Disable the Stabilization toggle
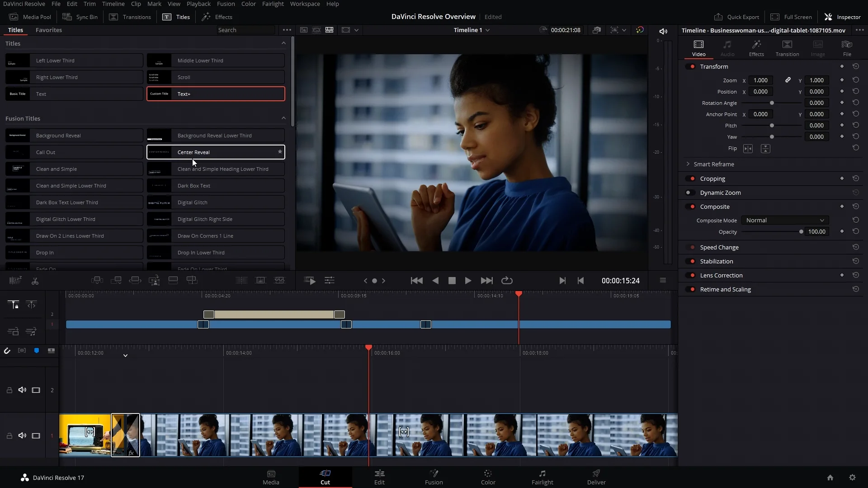This screenshot has width=868, height=488. (x=690, y=262)
